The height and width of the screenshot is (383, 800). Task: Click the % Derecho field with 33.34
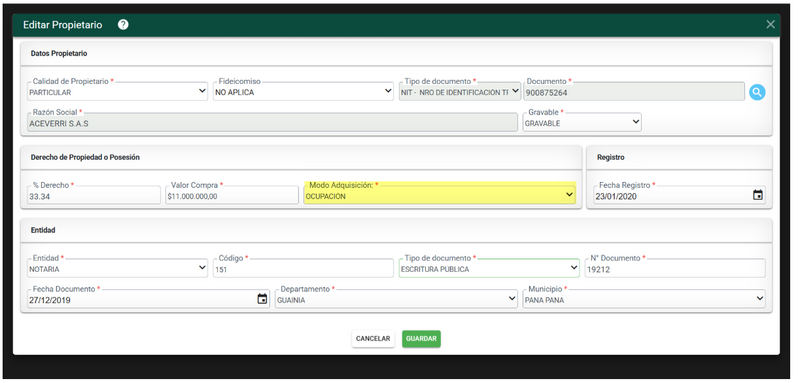(94, 195)
